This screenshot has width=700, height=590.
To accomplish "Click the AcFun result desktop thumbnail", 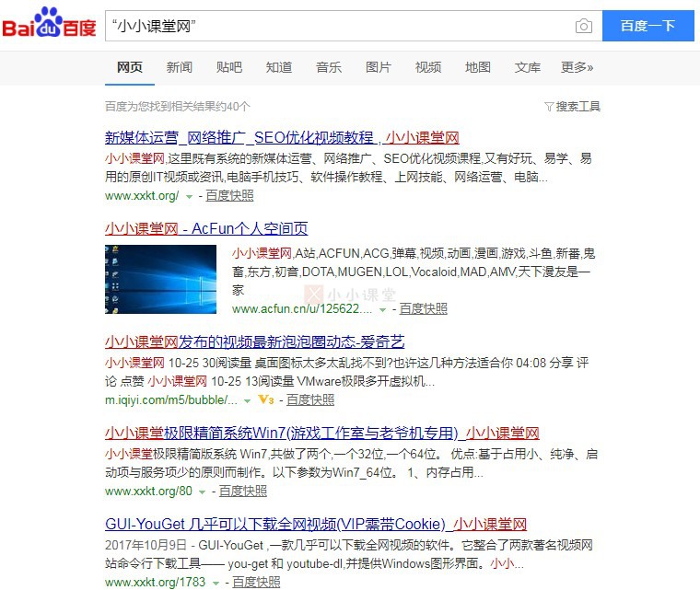I will pos(160,279).
